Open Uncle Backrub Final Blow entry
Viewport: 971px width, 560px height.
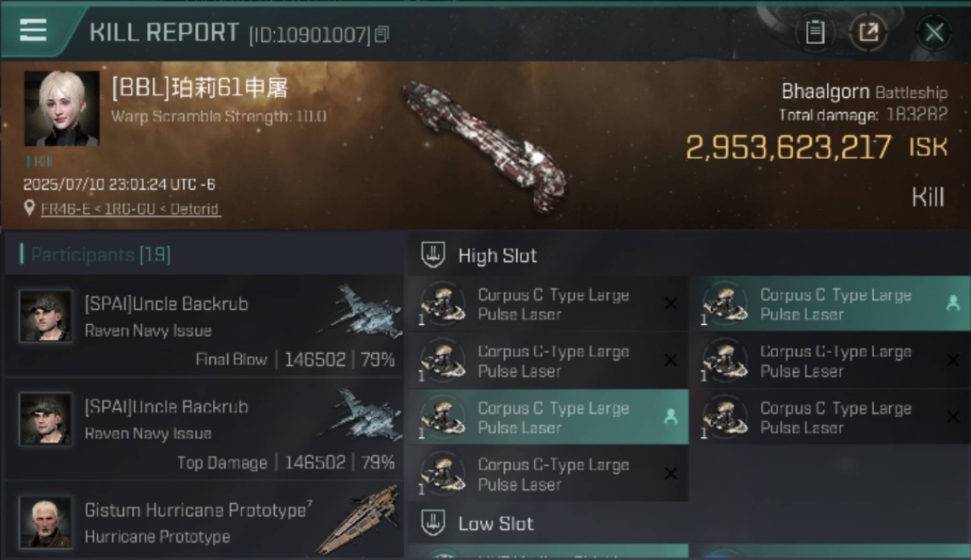(204, 326)
